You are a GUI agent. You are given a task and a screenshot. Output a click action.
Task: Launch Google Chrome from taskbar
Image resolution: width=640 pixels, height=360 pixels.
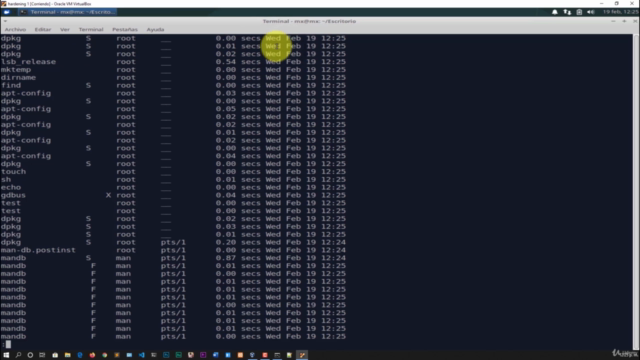[104, 355]
